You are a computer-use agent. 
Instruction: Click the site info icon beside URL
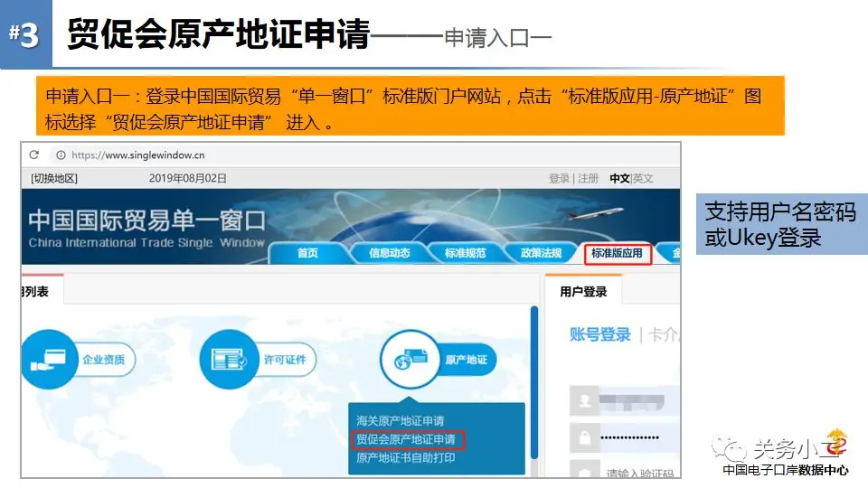(x=61, y=155)
